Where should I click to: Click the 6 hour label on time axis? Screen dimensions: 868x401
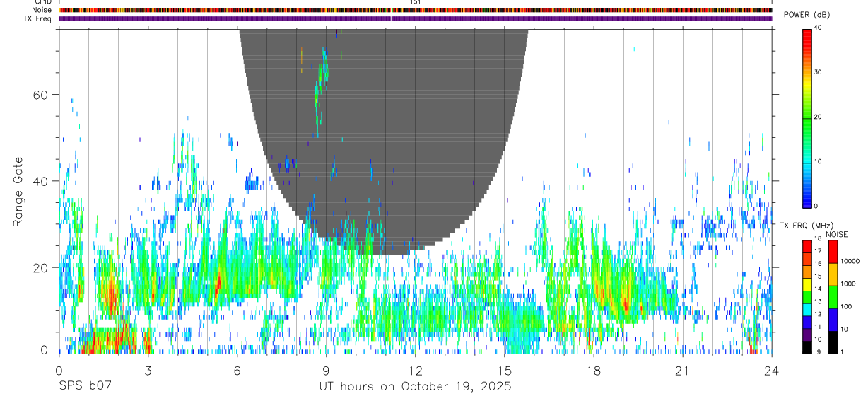(x=237, y=370)
